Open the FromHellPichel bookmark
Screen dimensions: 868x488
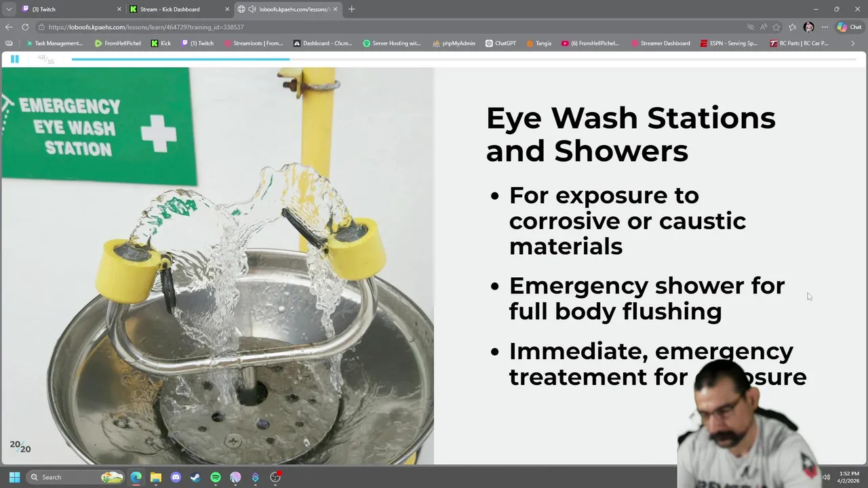coord(117,43)
